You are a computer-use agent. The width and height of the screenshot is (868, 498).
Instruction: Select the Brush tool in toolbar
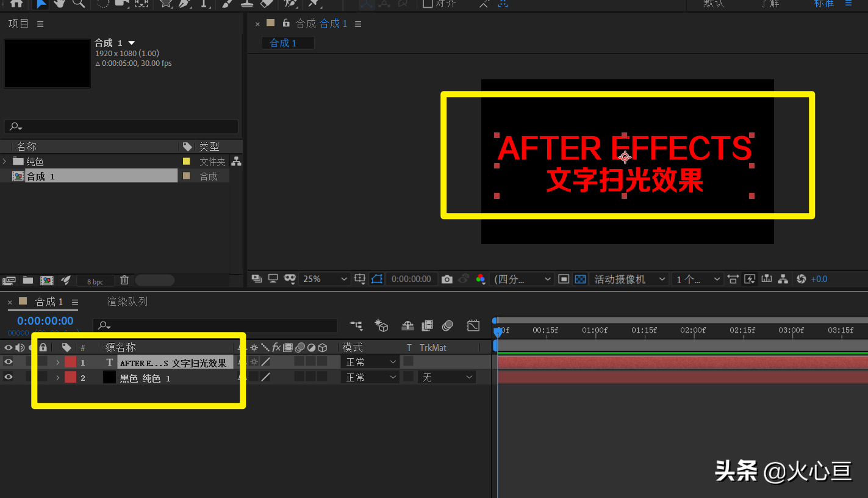[227, 4]
